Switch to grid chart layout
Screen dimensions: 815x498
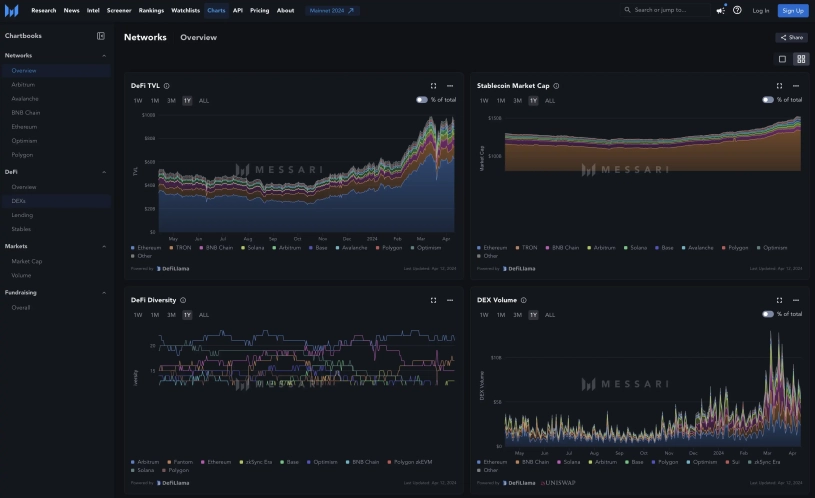[x=800, y=59]
